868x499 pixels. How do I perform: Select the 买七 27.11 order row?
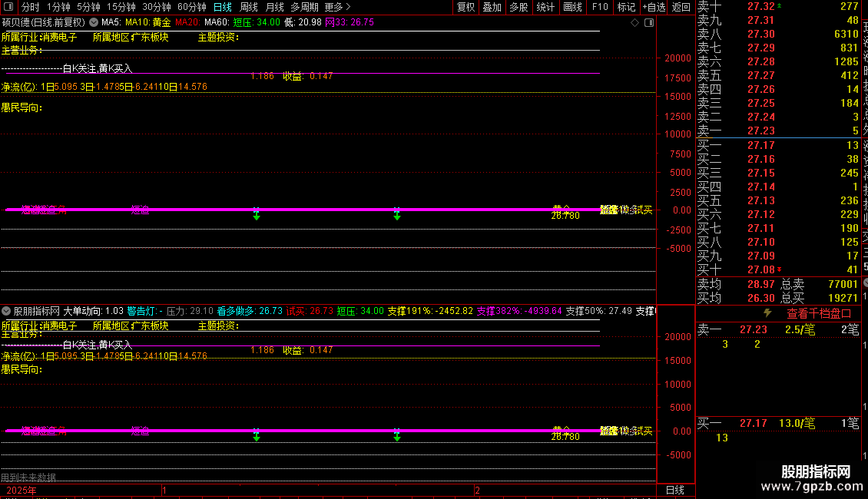(778, 228)
